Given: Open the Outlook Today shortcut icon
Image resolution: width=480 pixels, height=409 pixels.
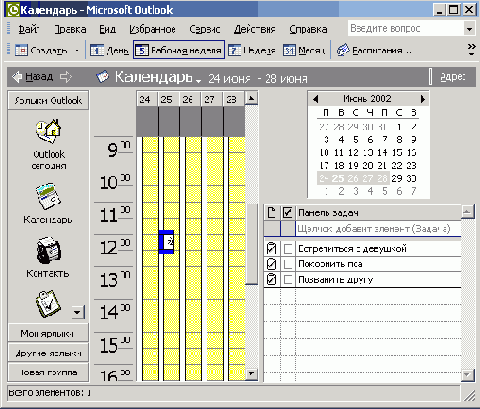Looking at the screenshot, I should pyautogui.click(x=49, y=132).
